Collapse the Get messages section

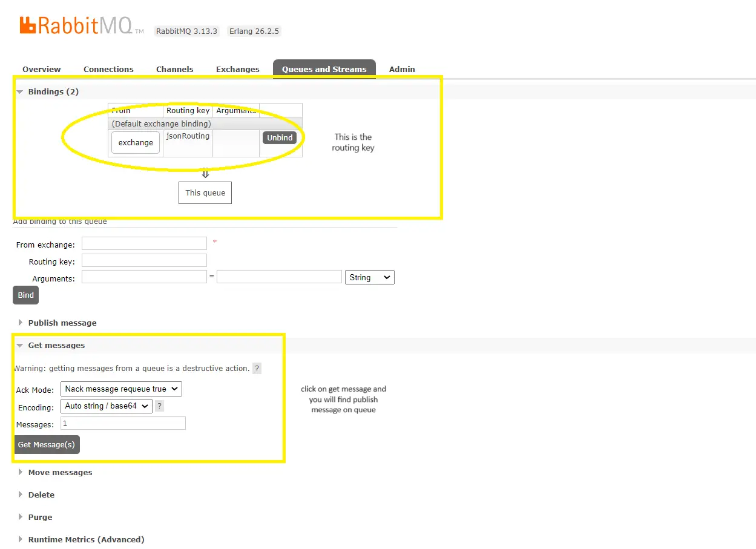[x=56, y=345]
